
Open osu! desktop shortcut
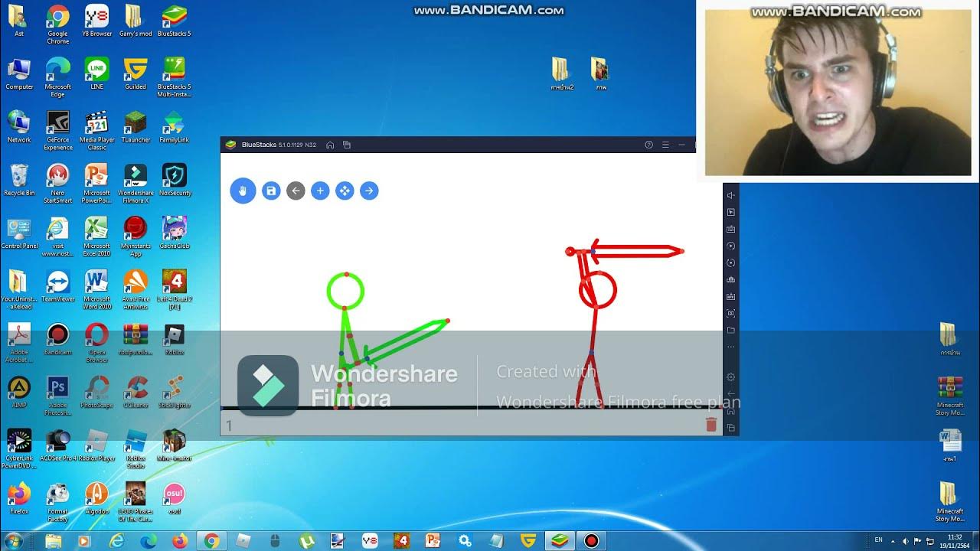pyautogui.click(x=174, y=498)
